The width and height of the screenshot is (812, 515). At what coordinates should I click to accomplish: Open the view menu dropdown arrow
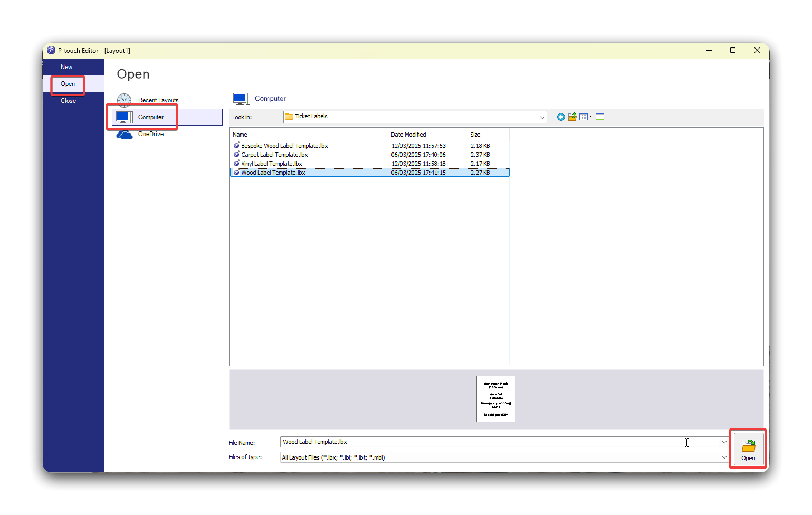coord(590,117)
